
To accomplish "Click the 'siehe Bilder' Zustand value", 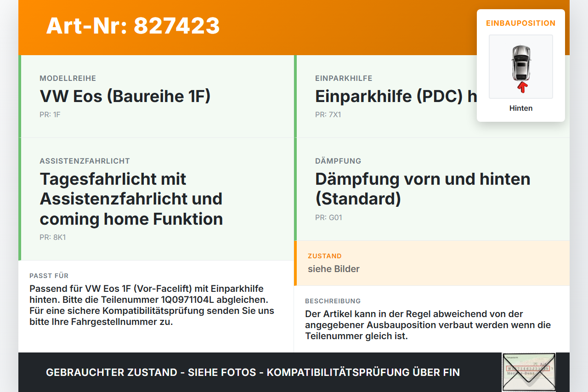I will click(x=334, y=269).
